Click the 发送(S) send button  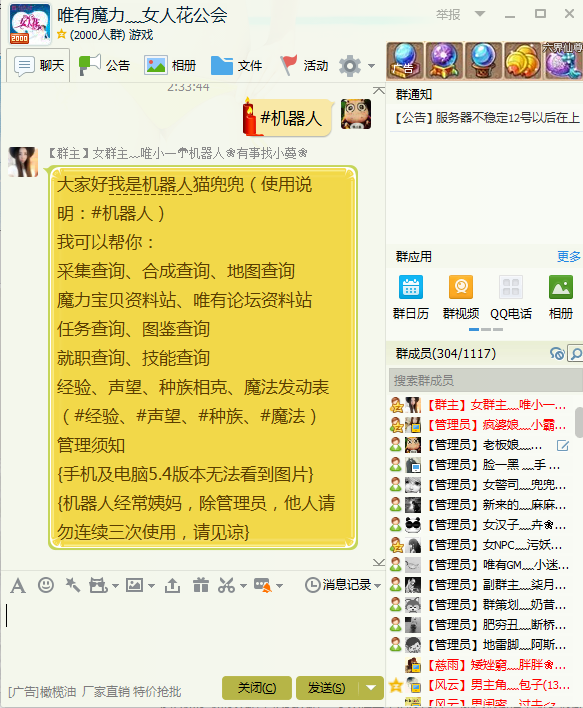point(326,688)
